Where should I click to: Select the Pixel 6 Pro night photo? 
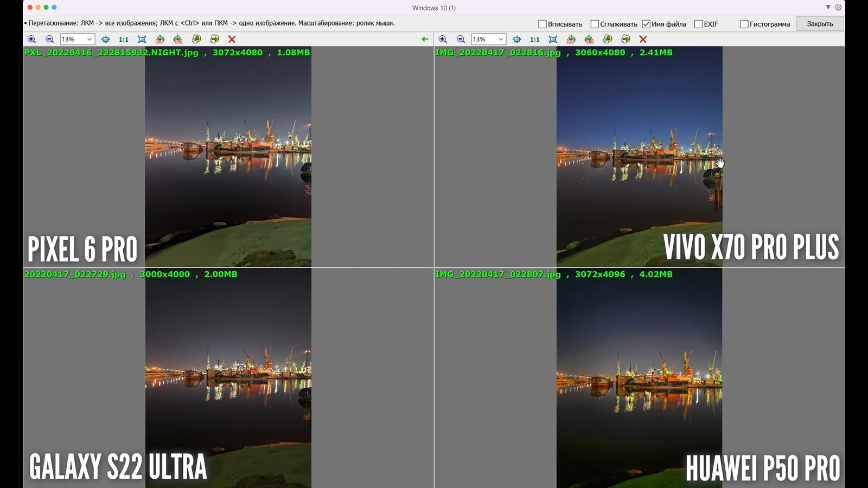pyautogui.click(x=228, y=157)
